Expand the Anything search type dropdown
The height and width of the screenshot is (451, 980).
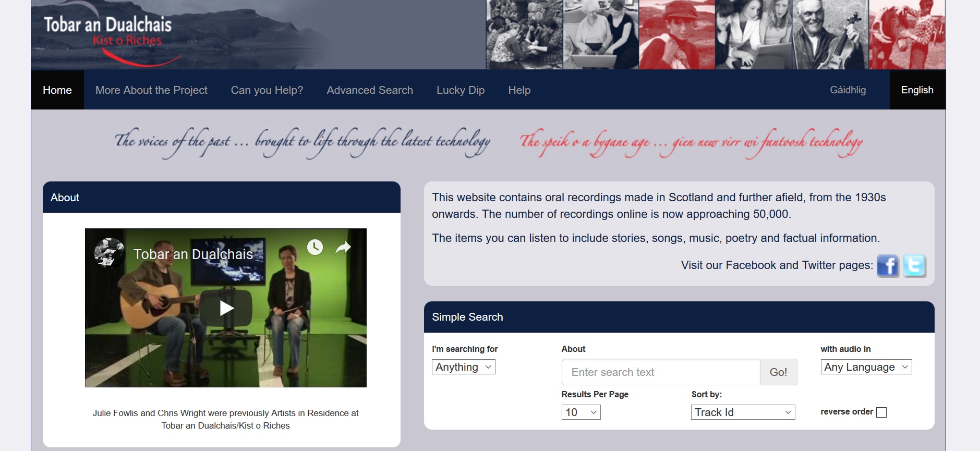point(464,367)
